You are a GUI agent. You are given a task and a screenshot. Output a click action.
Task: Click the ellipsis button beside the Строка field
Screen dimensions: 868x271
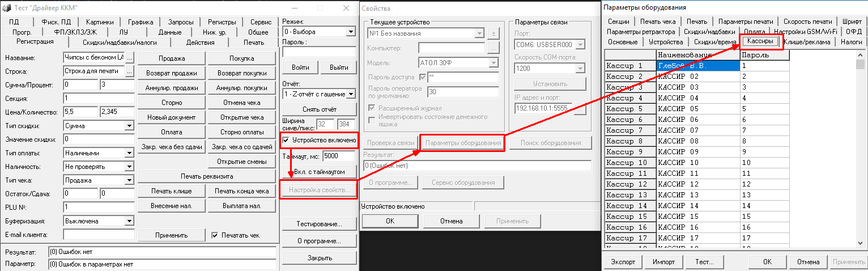(129, 71)
